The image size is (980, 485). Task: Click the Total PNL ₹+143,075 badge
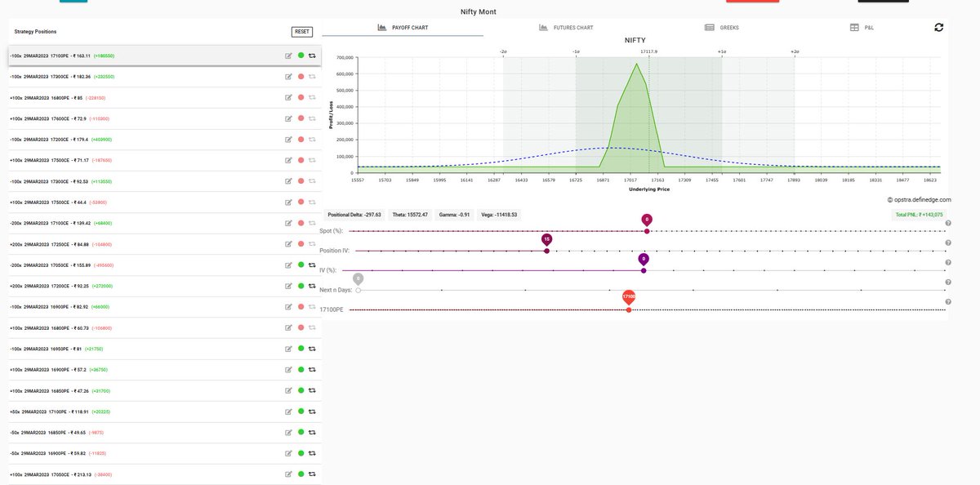[919, 215]
